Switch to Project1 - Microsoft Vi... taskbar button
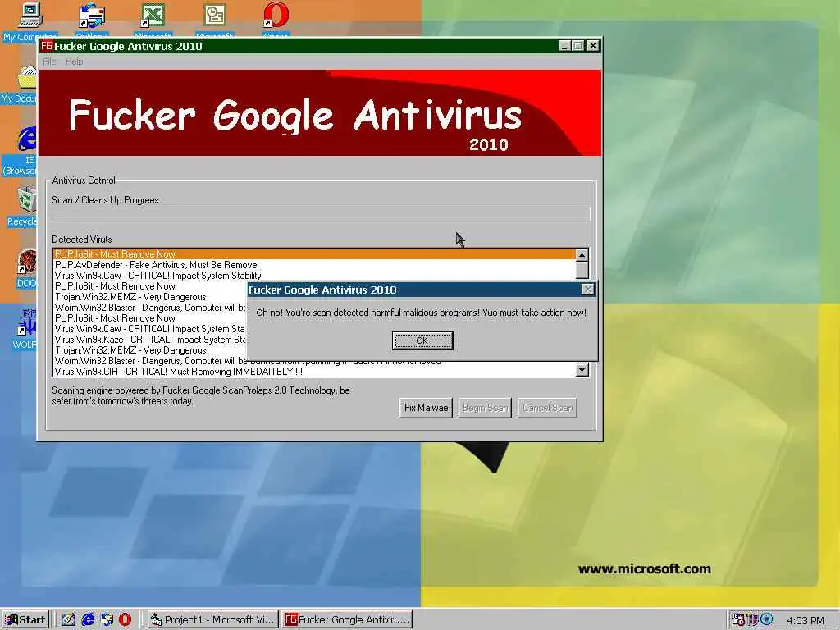The image size is (840, 630). (x=212, y=620)
